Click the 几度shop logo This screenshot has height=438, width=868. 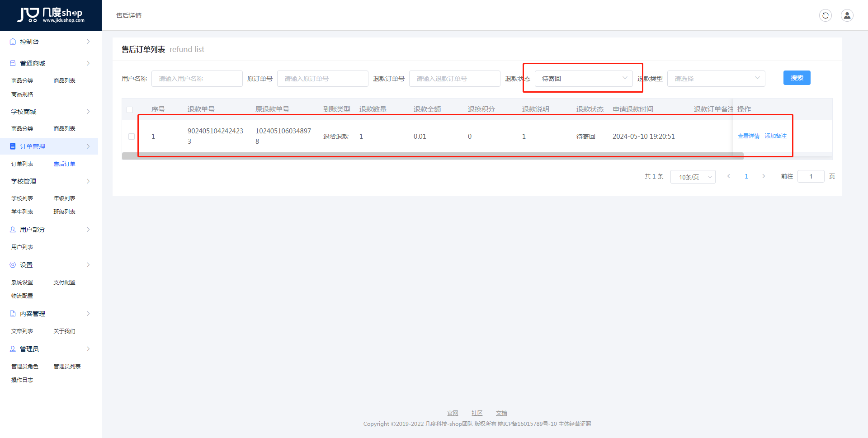[51, 15]
